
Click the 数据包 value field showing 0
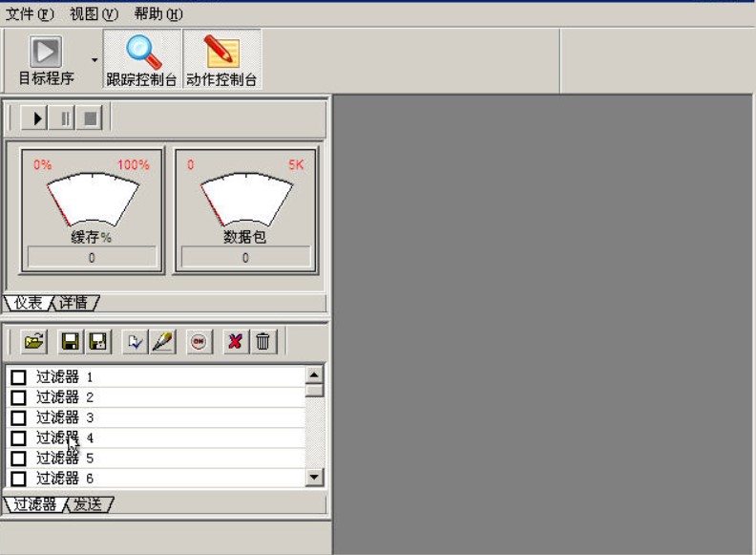point(246,257)
